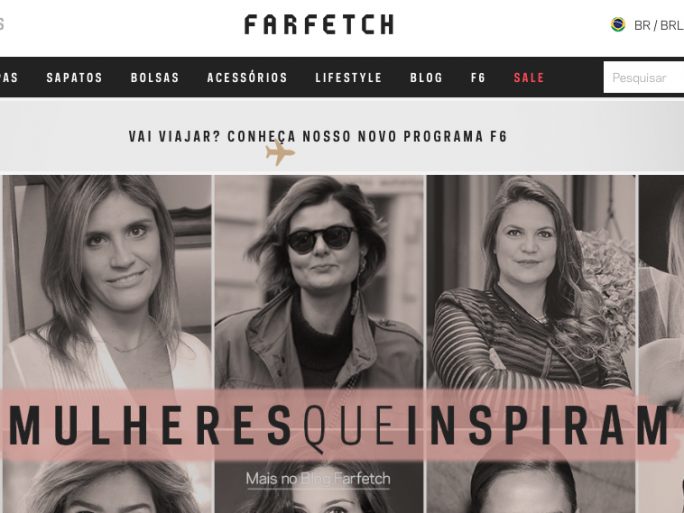Go to the Blog section

tap(426, 78)
